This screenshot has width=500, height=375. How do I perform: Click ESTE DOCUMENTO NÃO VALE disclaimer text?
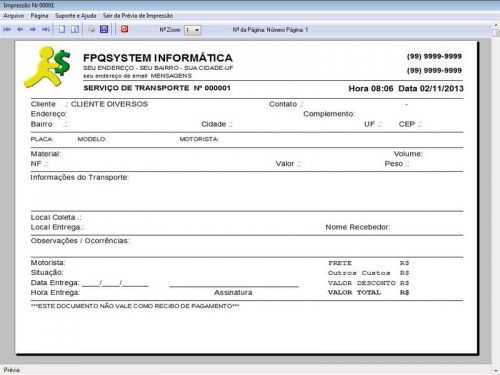pyautogui.click(x=135, y=306)
